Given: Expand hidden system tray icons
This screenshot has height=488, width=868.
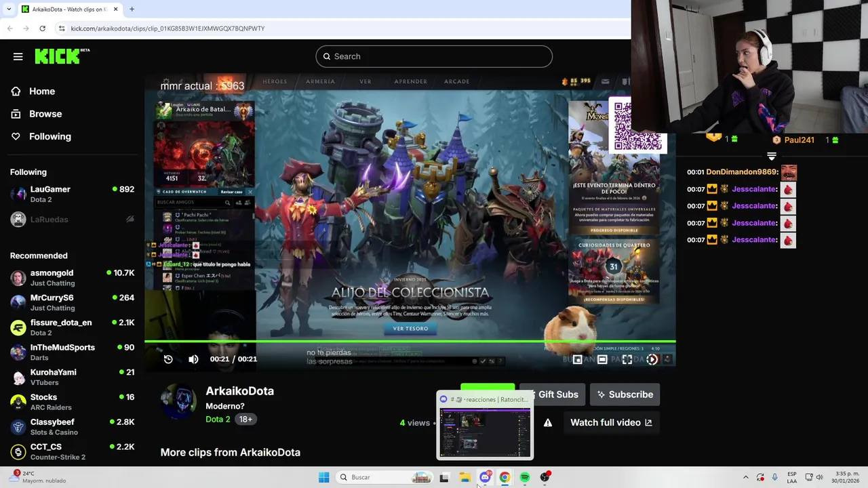Looking at the screenshot, I should (x=745, y=477).
